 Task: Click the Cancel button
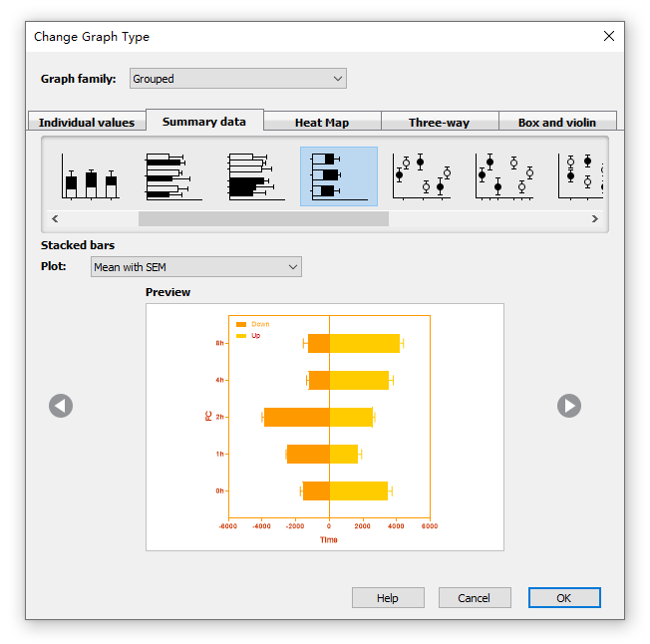click(475, 598)
